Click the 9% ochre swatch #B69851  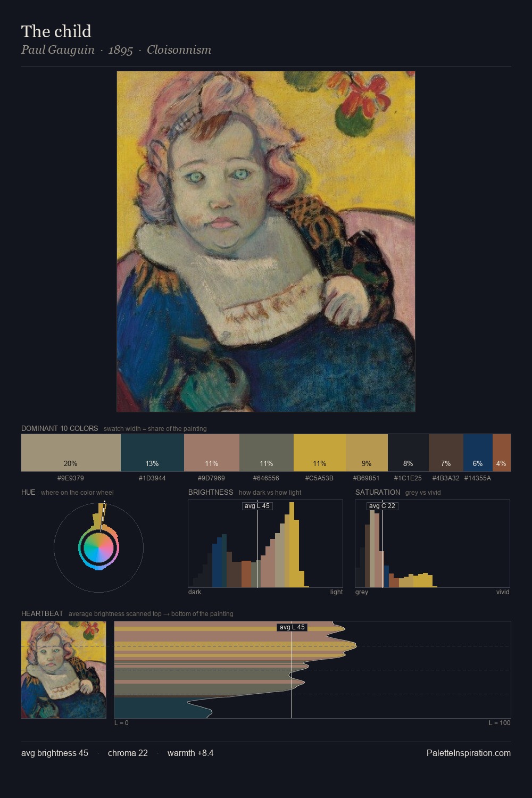click(367, 453)
